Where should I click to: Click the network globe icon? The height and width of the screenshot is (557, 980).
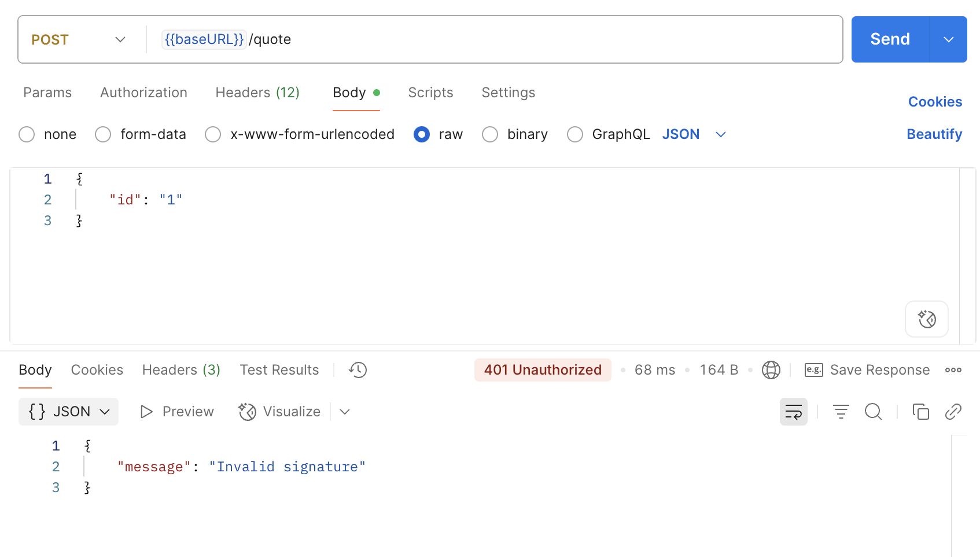click(771, 370)
